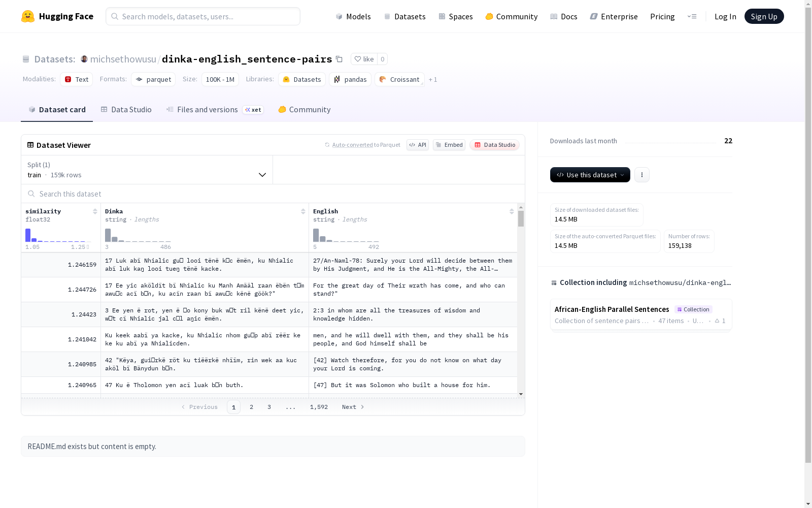The width and height of the screenshot is (812, 508).
Task: Click English cell starting "[47] But it was Solomon"
Action: coord(413,385)
